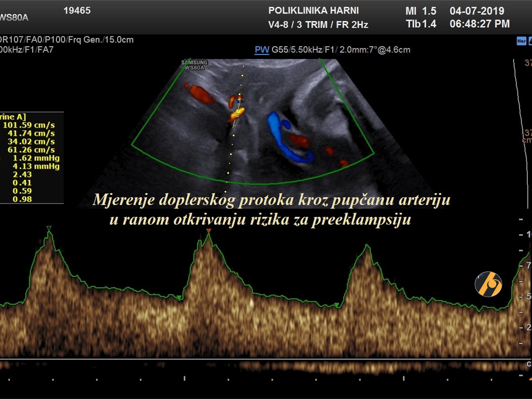Click the green trough marker before second peak

tap(179, 298)
